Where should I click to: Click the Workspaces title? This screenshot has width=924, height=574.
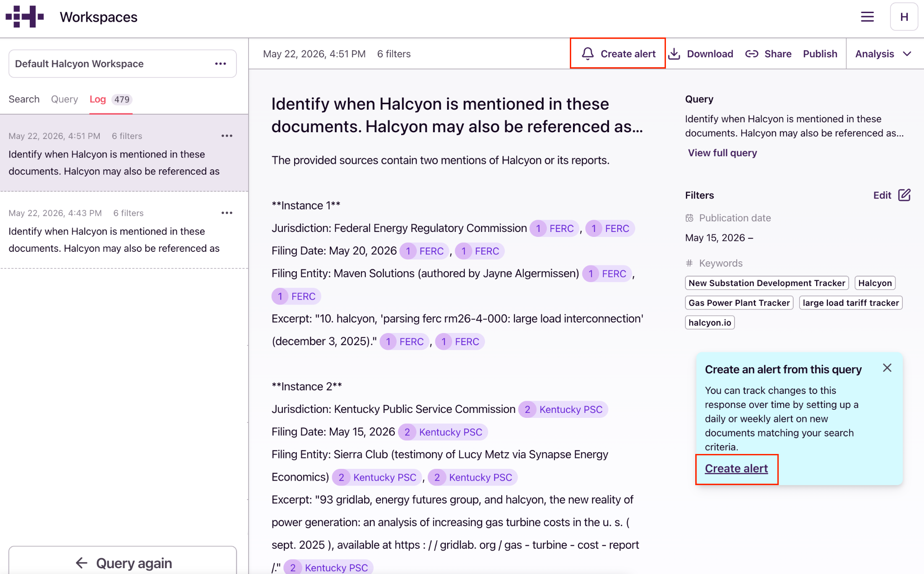point(98,17)
